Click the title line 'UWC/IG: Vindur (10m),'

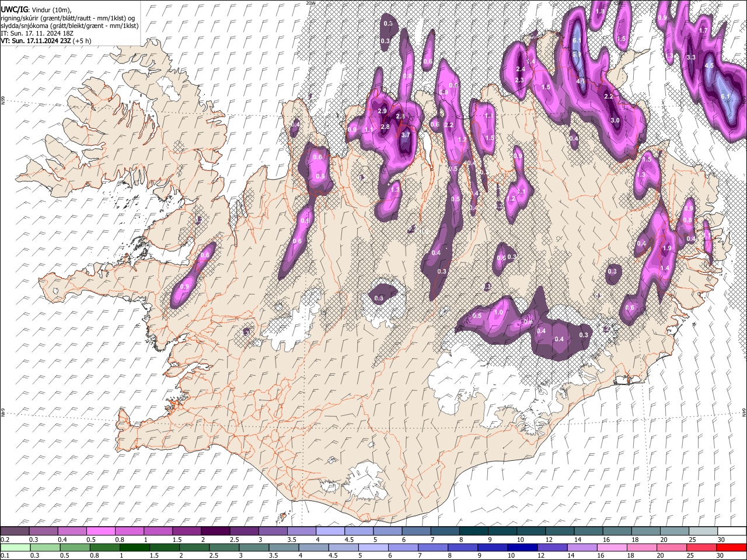[36, 9]
